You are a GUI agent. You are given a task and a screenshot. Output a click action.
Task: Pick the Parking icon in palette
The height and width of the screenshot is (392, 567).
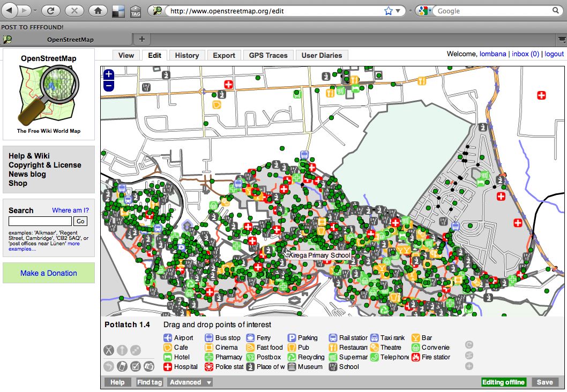coord(292,338)
